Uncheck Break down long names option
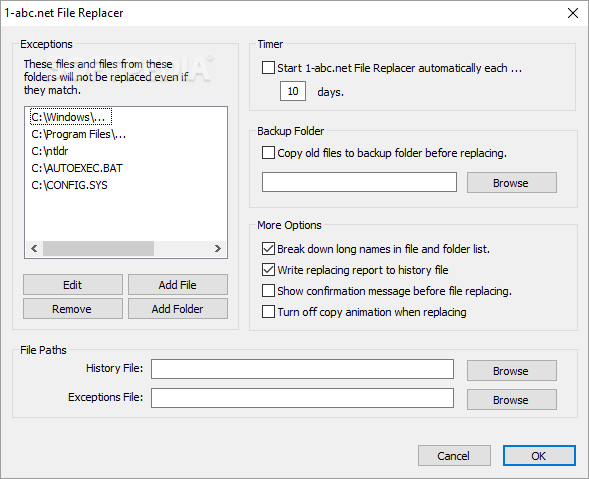The height and width of the screenshot is (479, 589). click(x=268, y=249)
